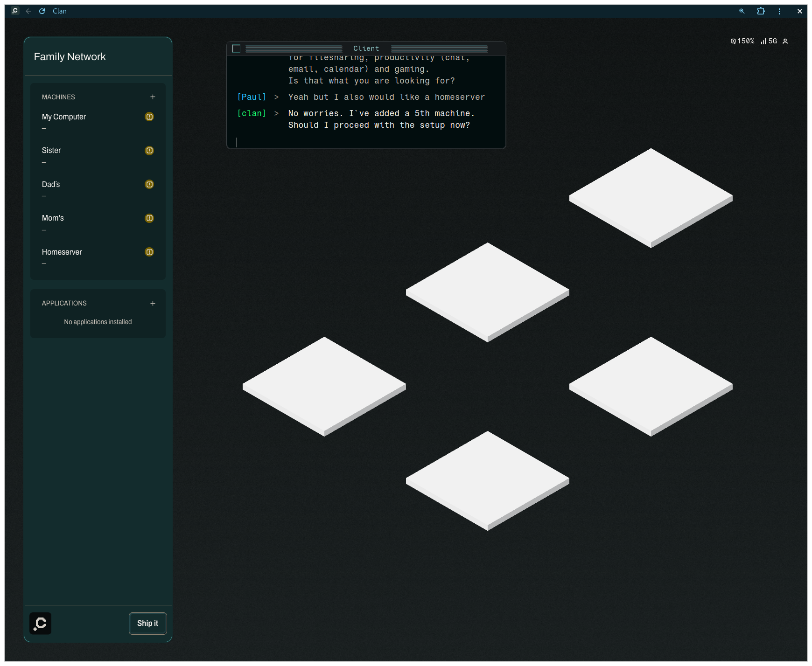Screen dimensions: 812x666
Task: Click the Clan logo in sidebar footer
Action: pyautogui.click(x=41, y=623)
